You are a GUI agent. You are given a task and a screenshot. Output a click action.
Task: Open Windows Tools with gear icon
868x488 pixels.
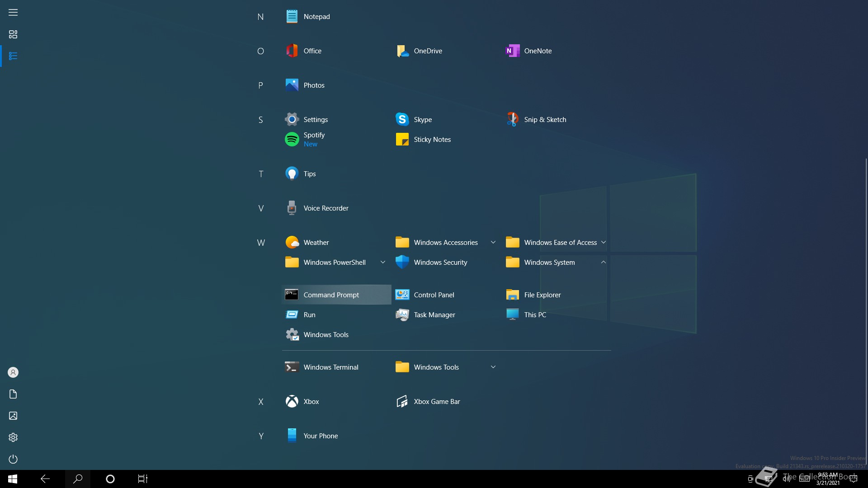tap(336, 335)
